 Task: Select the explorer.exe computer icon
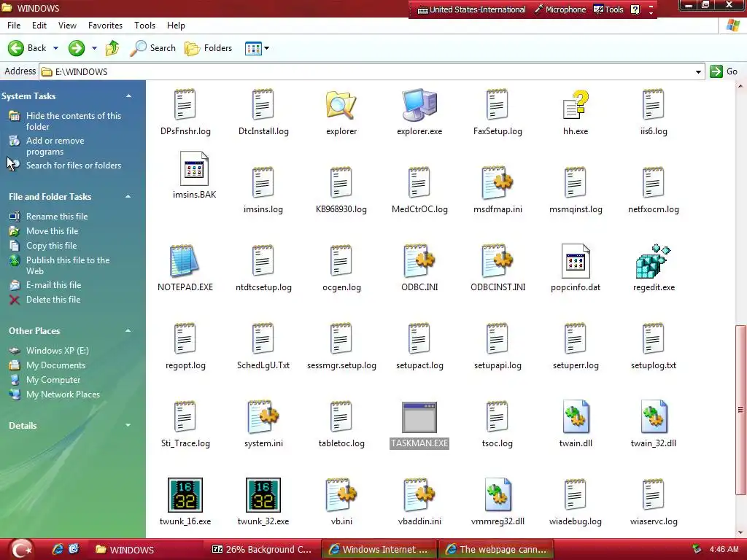point(419,105)
